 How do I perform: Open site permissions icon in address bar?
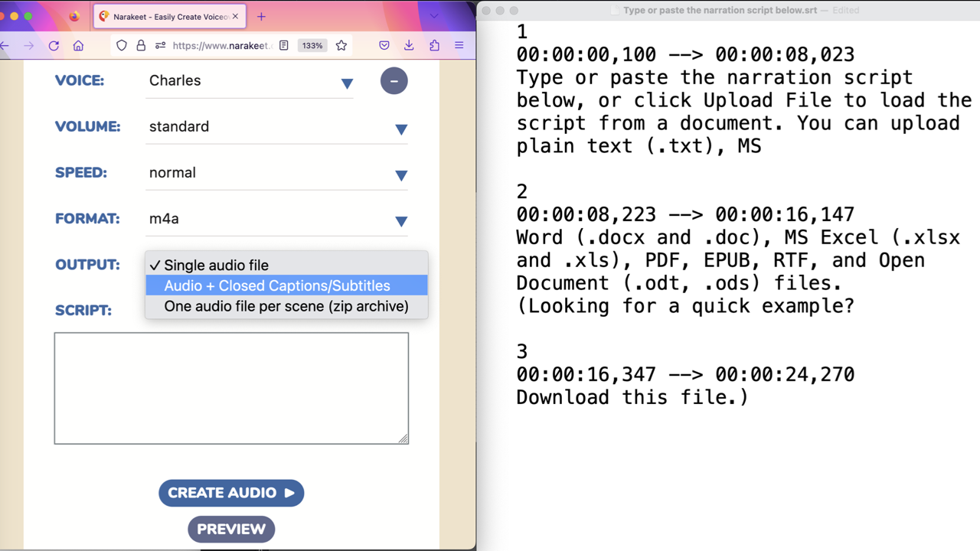click(160, 45)
